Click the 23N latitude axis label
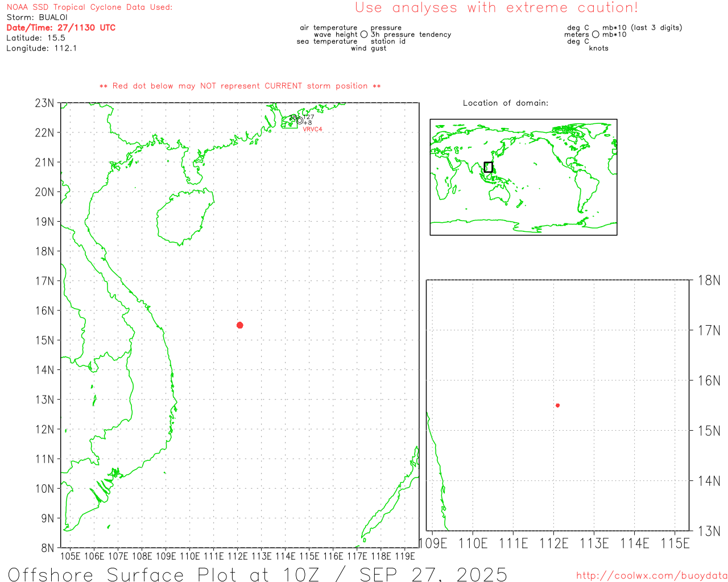 [x=44, y=103]
